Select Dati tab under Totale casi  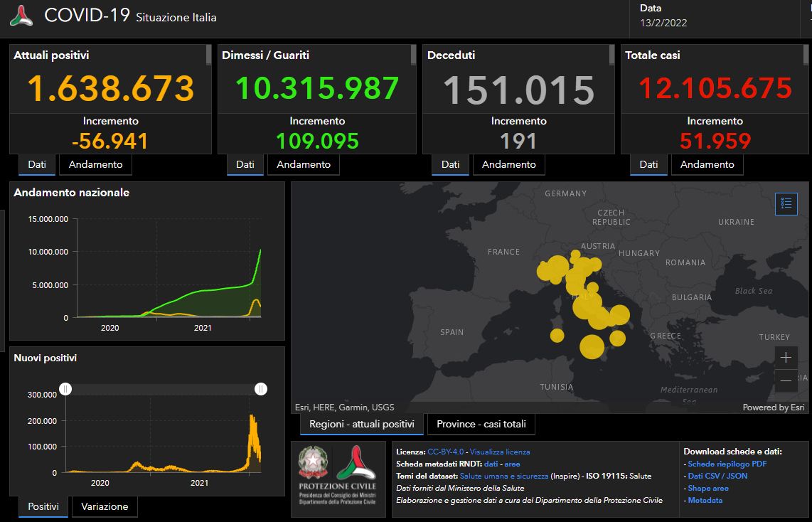click(x=648, y=164)
